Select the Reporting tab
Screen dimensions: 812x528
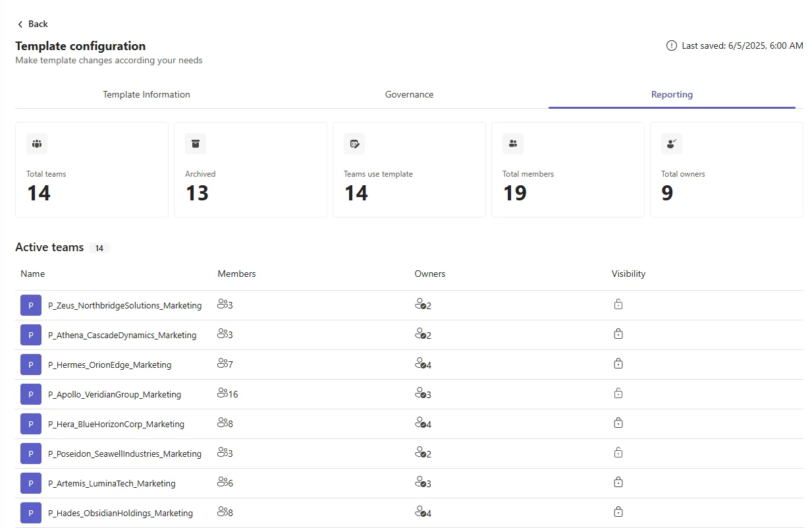pyautogui.click(x=672, y=94)
